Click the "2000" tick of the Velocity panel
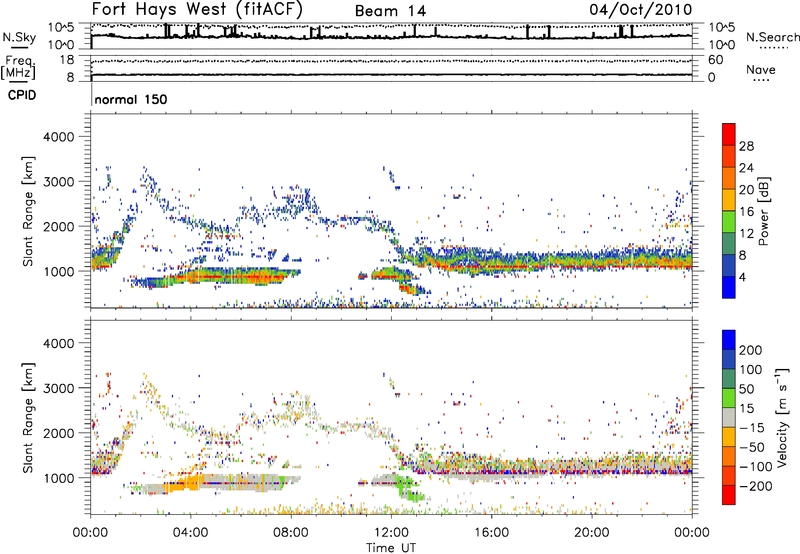 point(59,433)
